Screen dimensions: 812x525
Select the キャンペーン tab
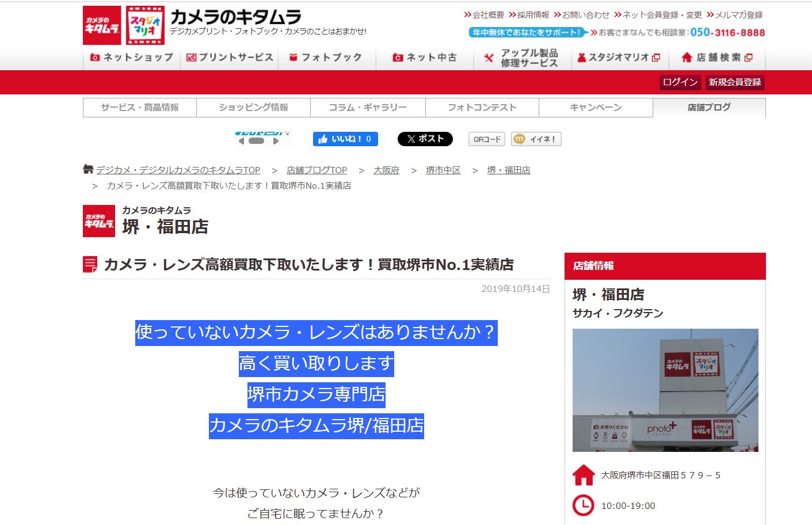(596, 108)
